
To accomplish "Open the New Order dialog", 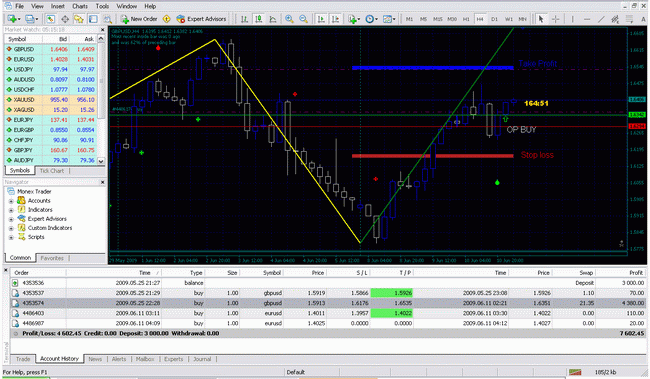I will tap(139, 19).
